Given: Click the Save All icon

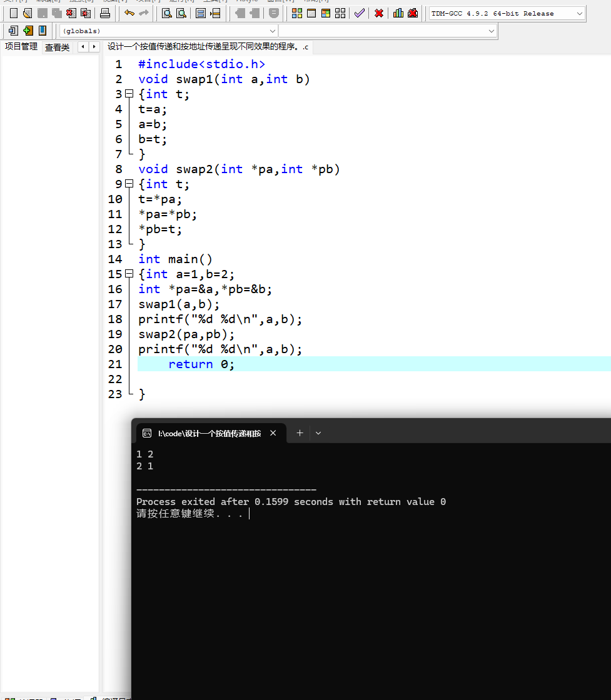Looking at the screenshot, I should (x=57, y=13).
